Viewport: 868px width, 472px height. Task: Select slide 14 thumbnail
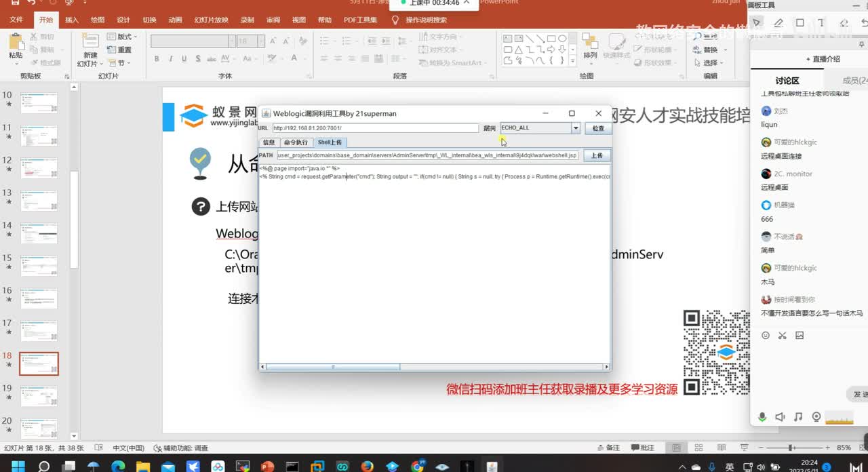click(x=39, y=233)
